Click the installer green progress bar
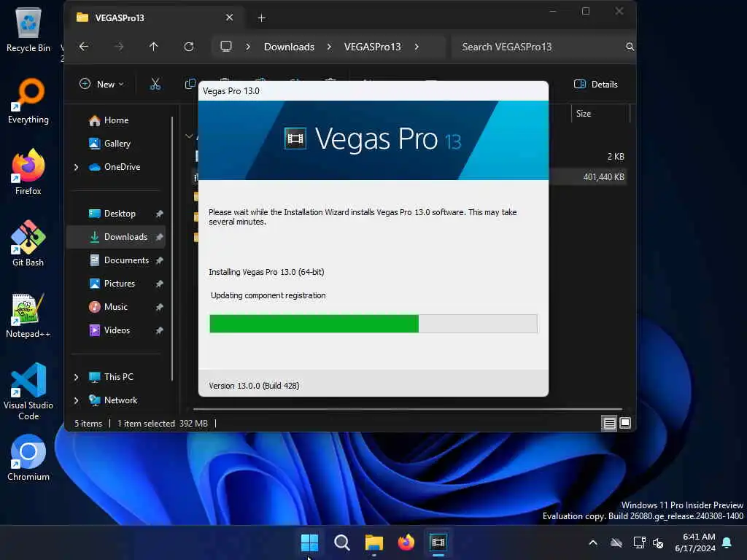Viewport: 747px width, 560px height. 373,324
